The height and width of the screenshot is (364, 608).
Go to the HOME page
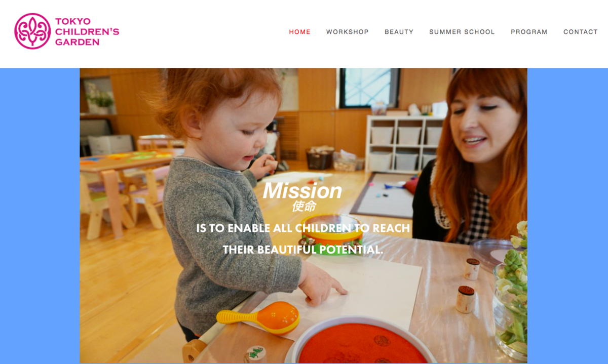point(300,32)
